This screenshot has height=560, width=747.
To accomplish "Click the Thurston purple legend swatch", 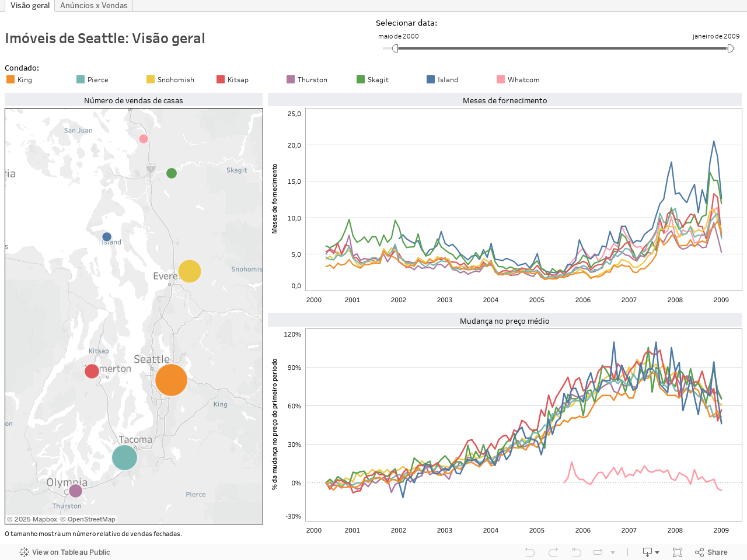I will point(291,79).
